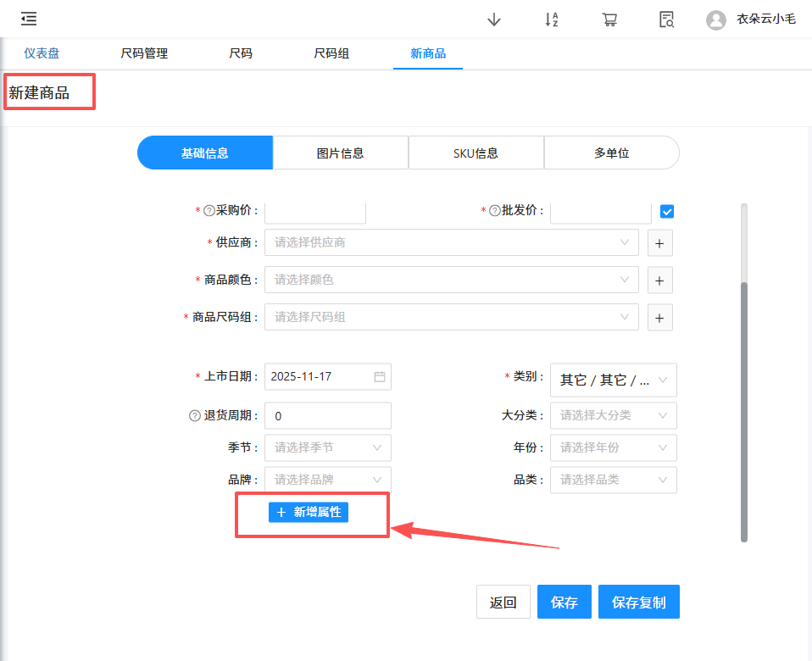Image resolution: width=812 pixels, height=661 pixels.
Task: Go to the 尺码管理 tab
Action: coord(143,53)
